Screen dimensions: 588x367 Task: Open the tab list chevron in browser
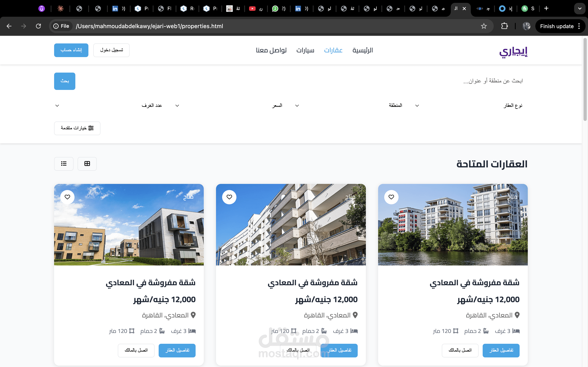[580, 9]
